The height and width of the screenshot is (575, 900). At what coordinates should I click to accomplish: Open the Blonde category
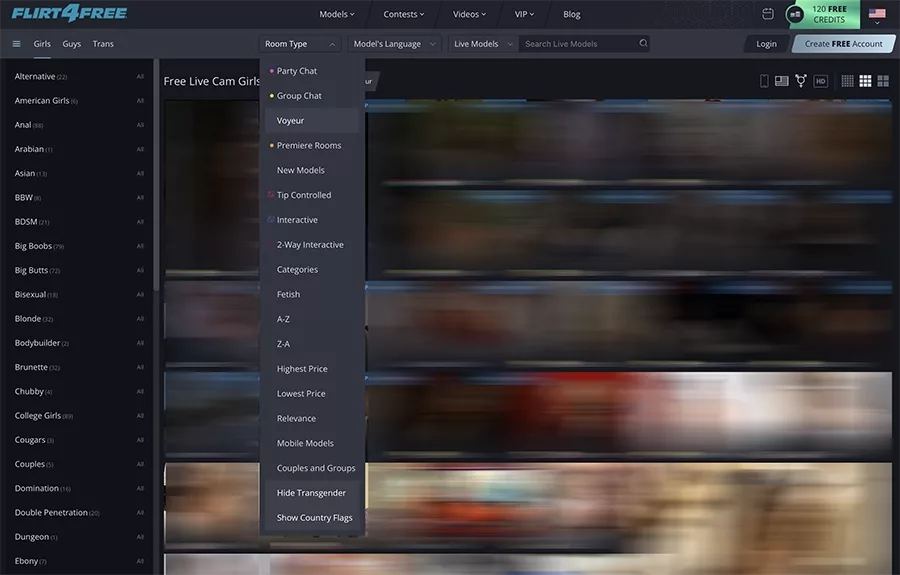tap(33, 318)
